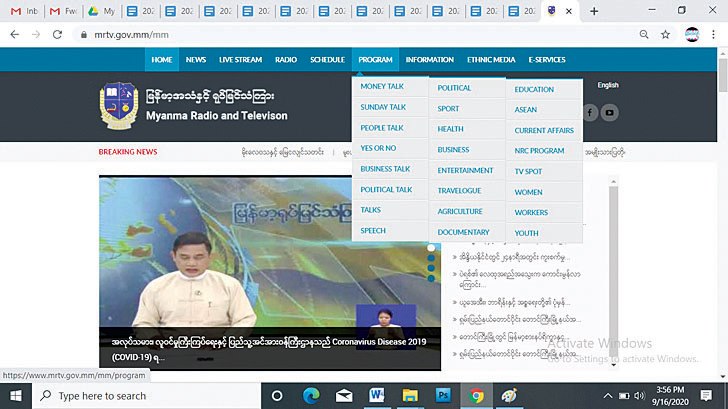
Task: Expand the INFORMATION navigation menu
Action: coord(429,60)
